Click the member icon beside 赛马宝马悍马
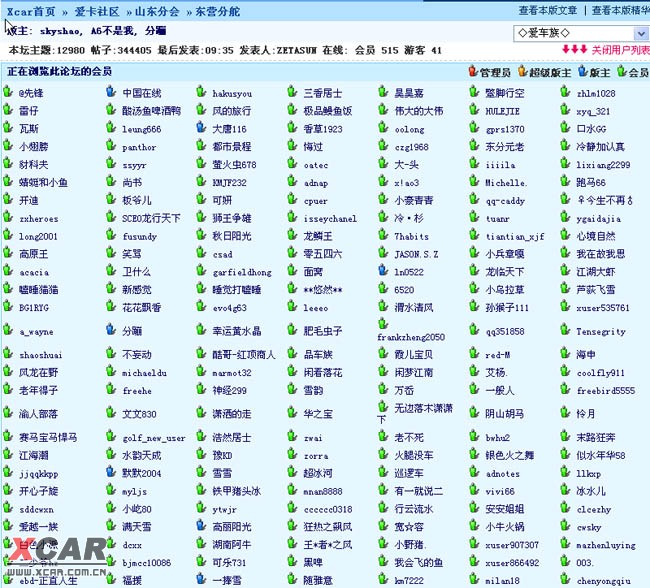Image resolution: width=650 pixels, height=588 pixels. (x=8, y=435)
